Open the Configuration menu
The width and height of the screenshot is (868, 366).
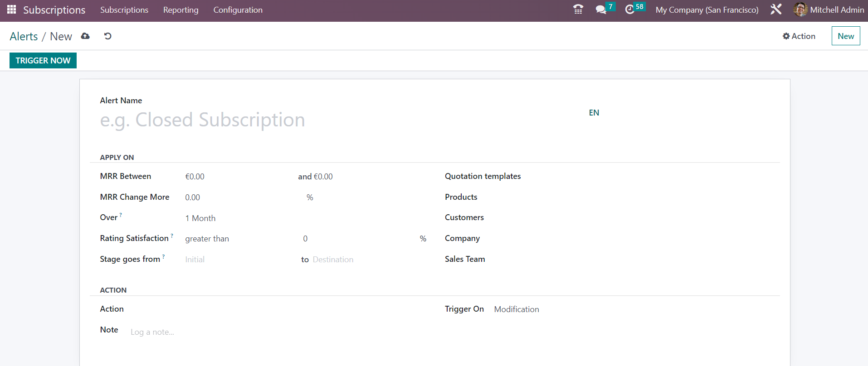pos(238,10)
